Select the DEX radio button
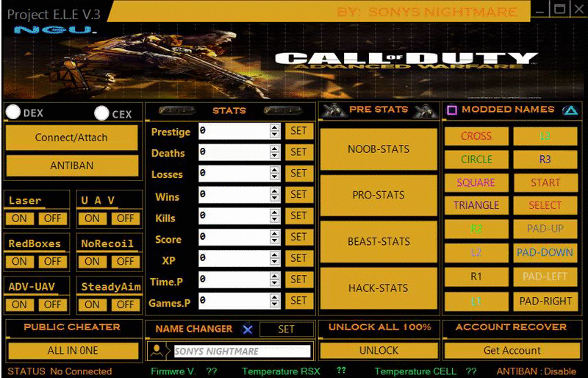This screenshot has height=378, width=588. coord(13,112)
